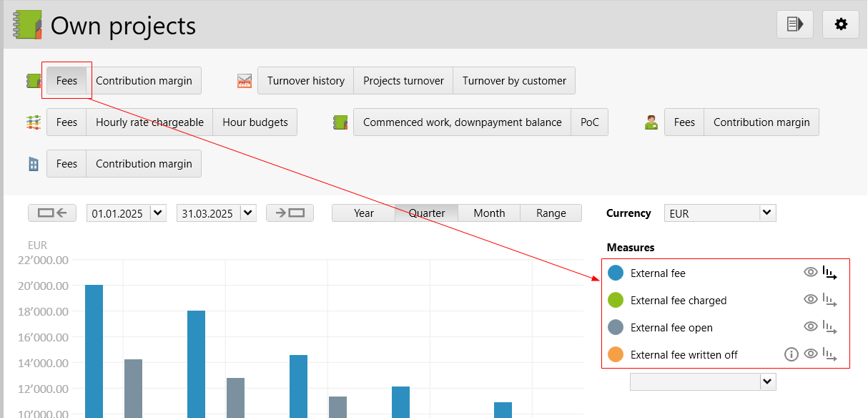This screenshot has width=868, height=418.
Task: Click the report panel icon beside gear
Action: pos(795,24)
